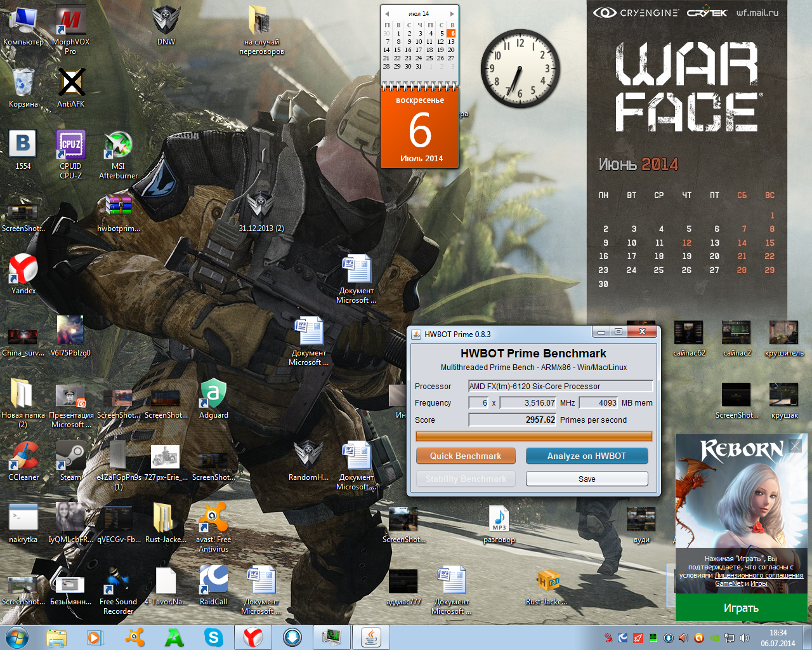Click the Score value field

512,420
